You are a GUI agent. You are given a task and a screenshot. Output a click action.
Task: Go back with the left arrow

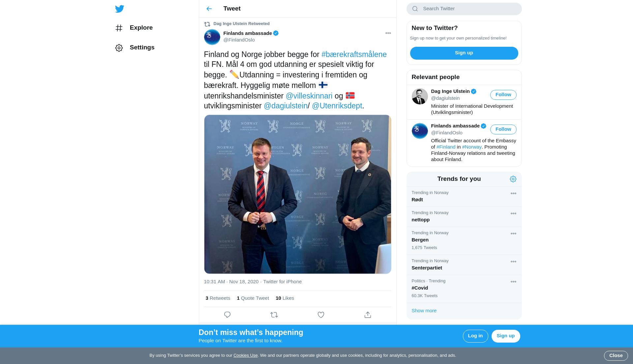point(209,9)
